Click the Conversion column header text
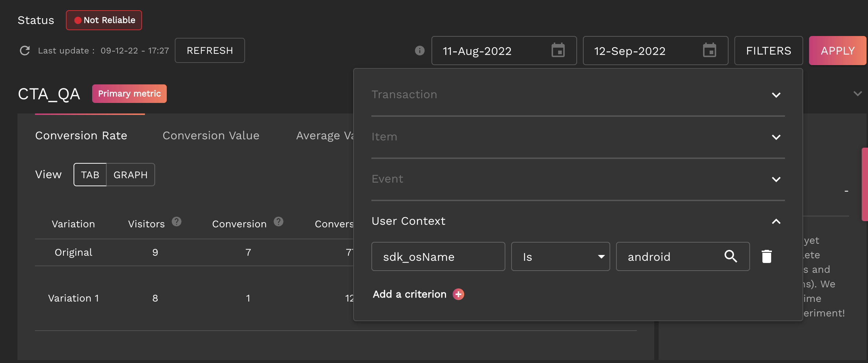This screenshot has width=868, height=363. point(239,224)
